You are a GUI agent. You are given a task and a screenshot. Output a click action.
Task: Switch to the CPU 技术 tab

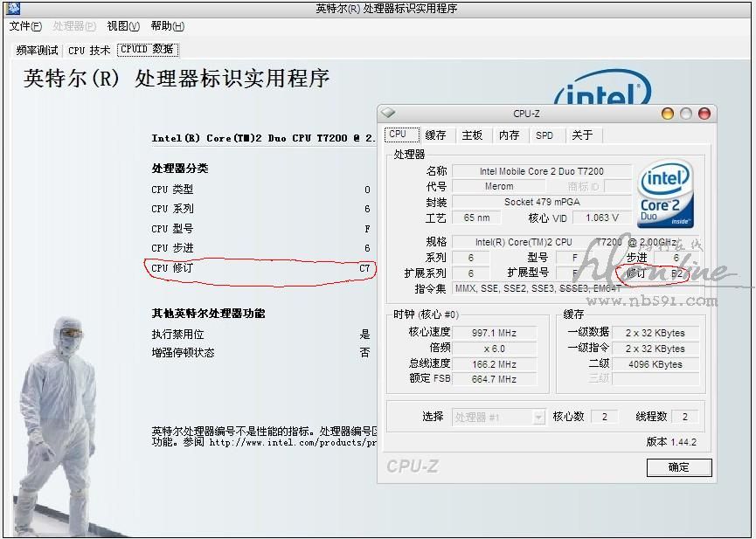89,51
